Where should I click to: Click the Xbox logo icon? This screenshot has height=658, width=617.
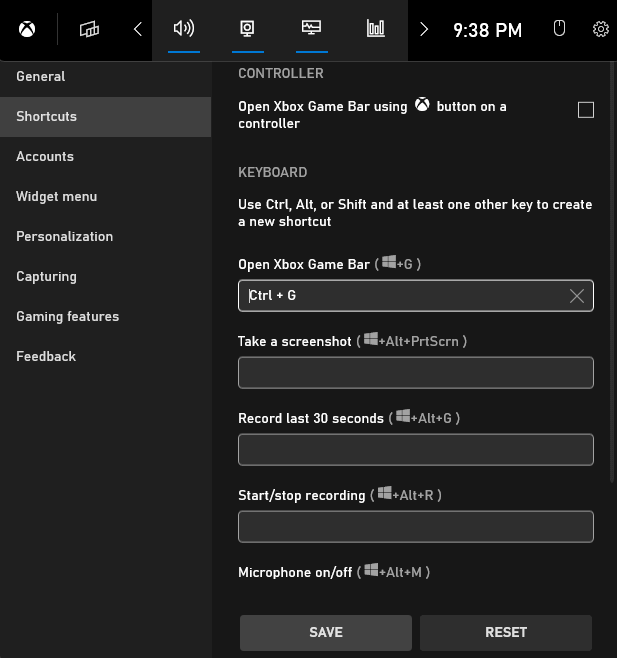[27, 29]
